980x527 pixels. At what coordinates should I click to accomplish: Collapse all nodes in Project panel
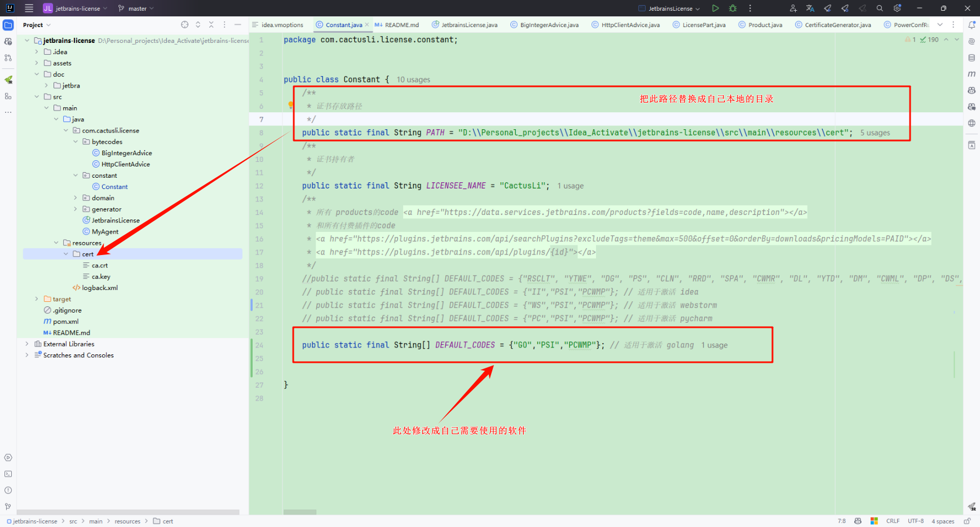(x=211, y=25)
